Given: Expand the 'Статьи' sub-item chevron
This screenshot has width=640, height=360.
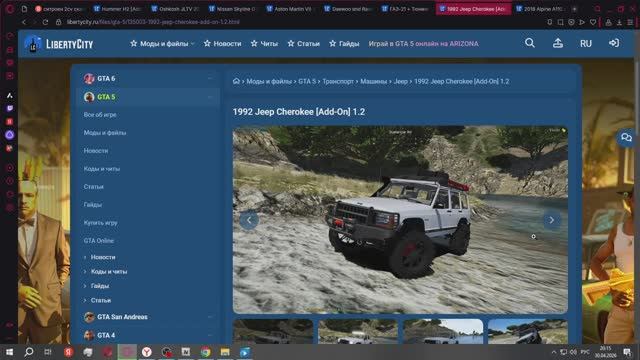Looking at the screenshot, I should (x=85, y=300).
